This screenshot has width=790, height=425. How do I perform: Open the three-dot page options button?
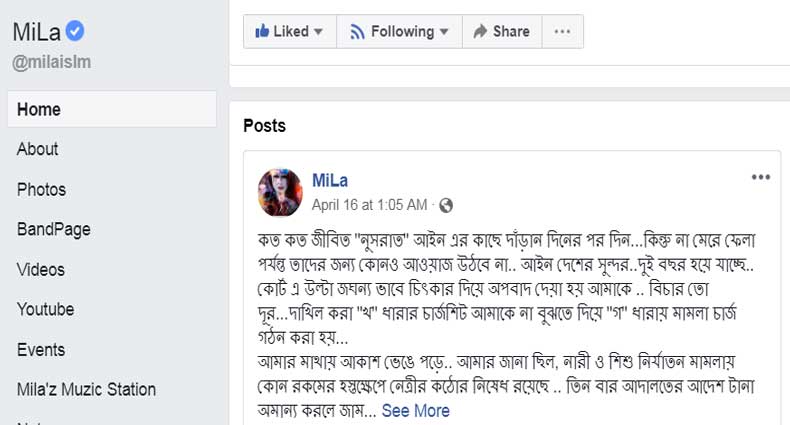[x=562, y=31]
